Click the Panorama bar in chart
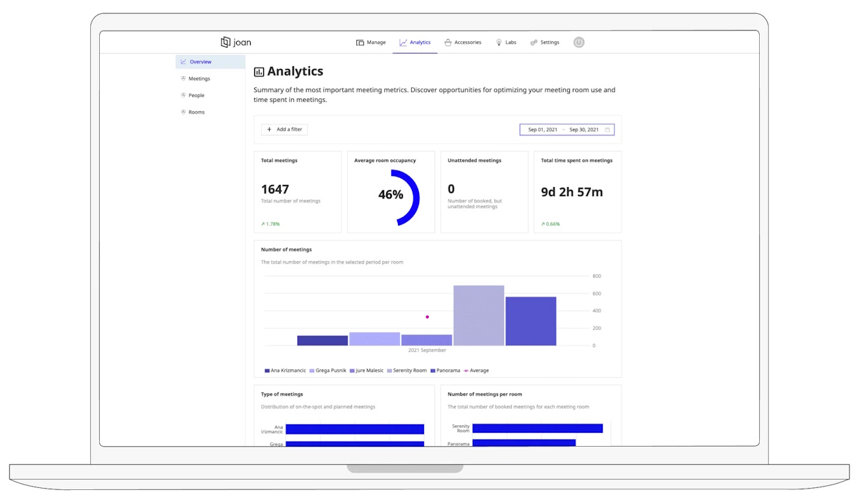 [x=531, y=321]
